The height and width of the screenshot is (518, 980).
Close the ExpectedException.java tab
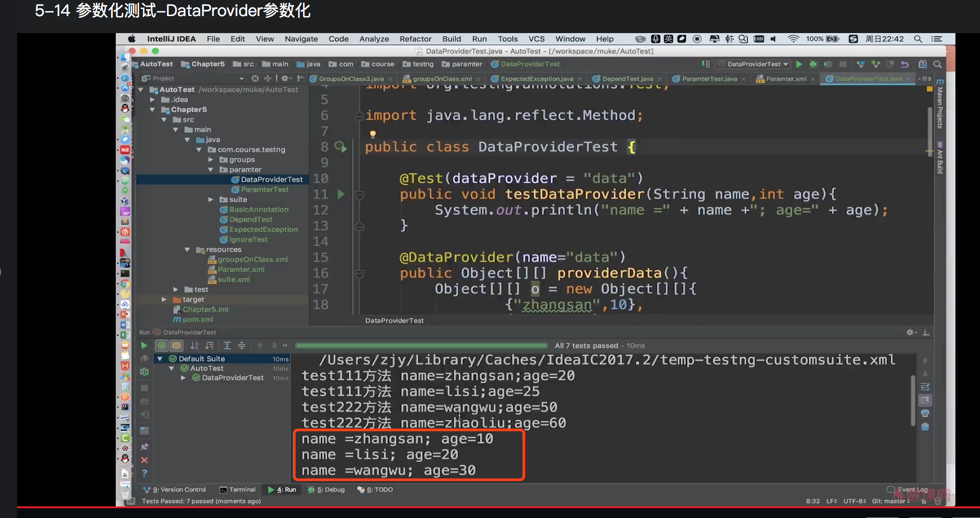(579, 79)
